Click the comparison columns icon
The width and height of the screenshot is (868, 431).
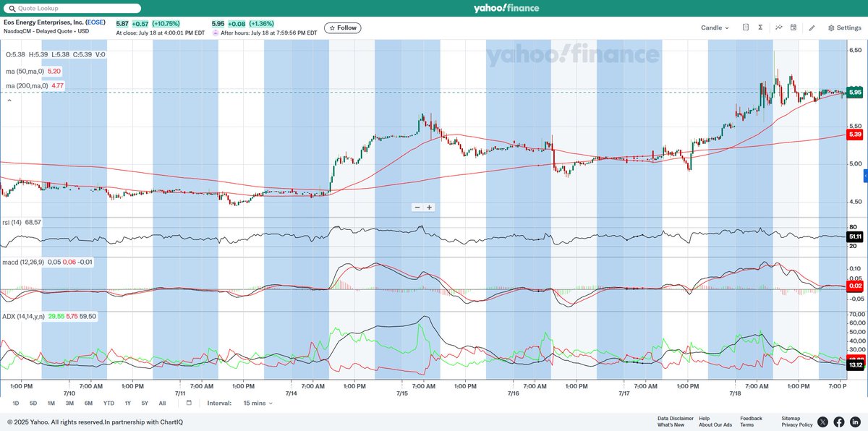(x=746, y=27)
